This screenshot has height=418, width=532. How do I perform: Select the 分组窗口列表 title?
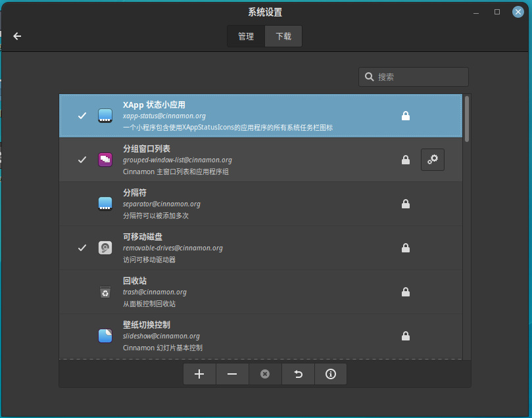point(147,149)
